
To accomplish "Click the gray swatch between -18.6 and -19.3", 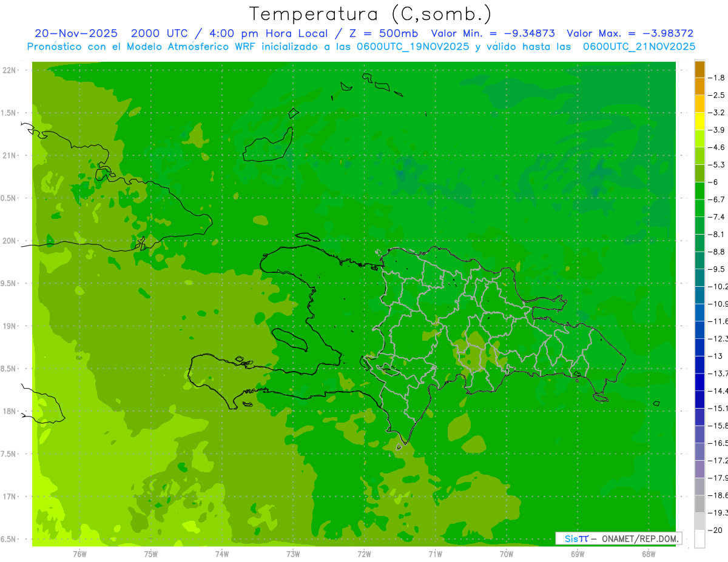I will pos(699,504).
